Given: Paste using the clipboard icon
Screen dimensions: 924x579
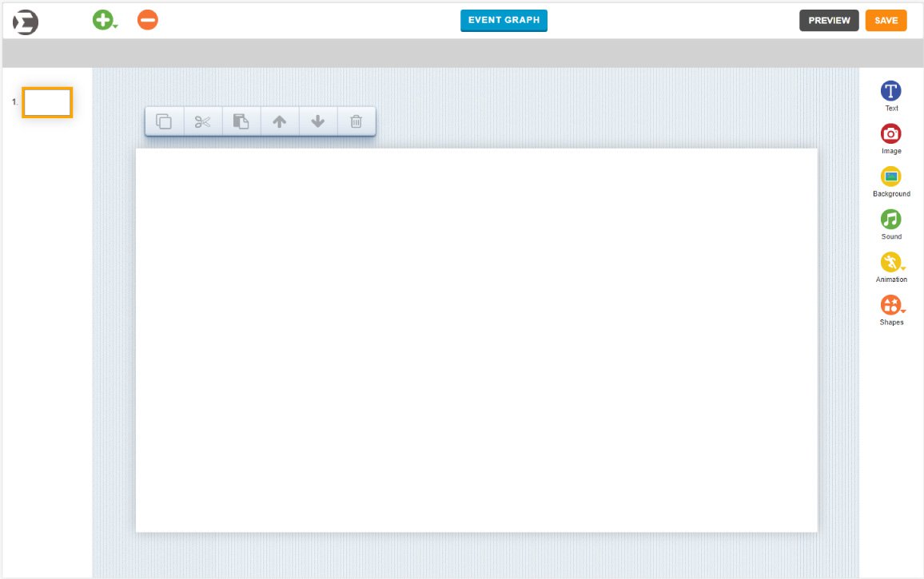Looking at the screenshot, I should click(241, 121).
